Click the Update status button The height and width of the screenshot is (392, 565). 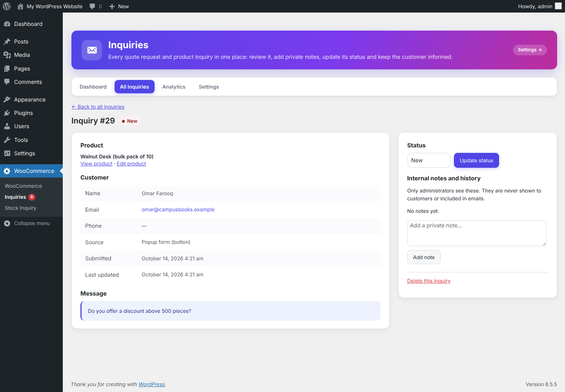pos(476,160)
